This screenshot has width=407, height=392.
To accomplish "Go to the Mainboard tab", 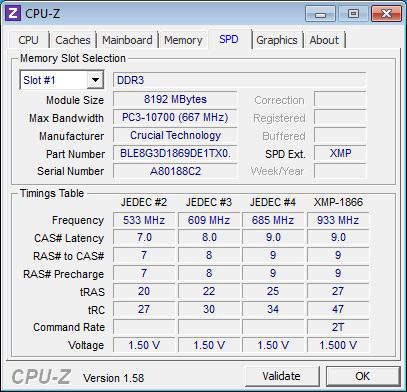I will [x=127, y=40].
